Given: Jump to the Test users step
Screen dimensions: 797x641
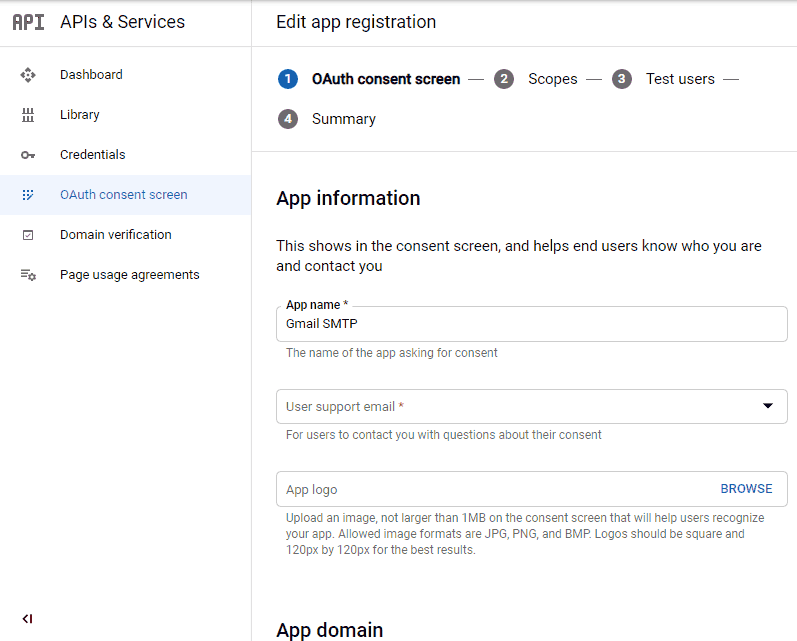Looking at the screenshot, I should (x=680, y=79).
